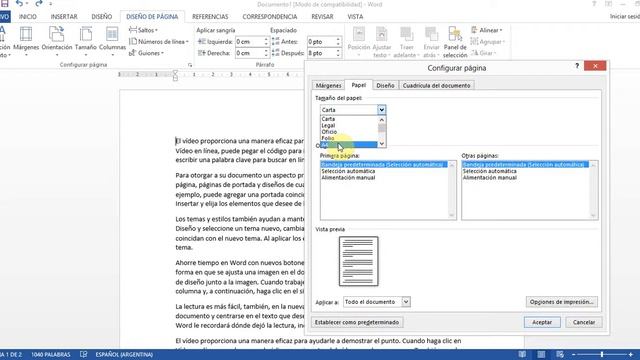This screenshot has width=640, height=360.
Task: Open the Guiones menu
Action: pos(147,53)
